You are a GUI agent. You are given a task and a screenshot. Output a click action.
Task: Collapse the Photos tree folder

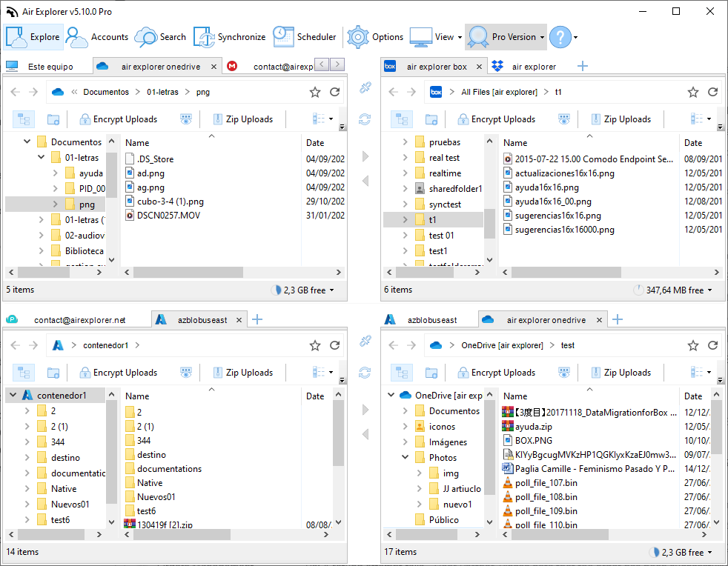[405, 457]
